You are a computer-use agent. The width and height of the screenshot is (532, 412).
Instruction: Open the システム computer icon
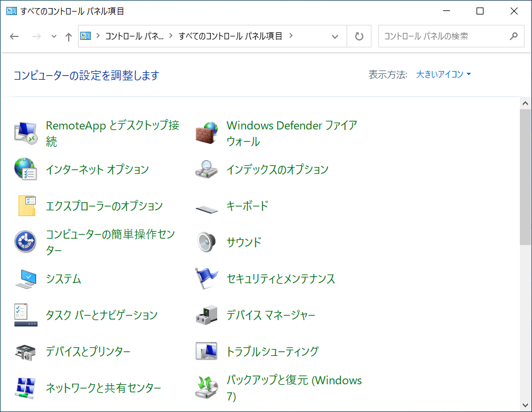click(26, 279)
